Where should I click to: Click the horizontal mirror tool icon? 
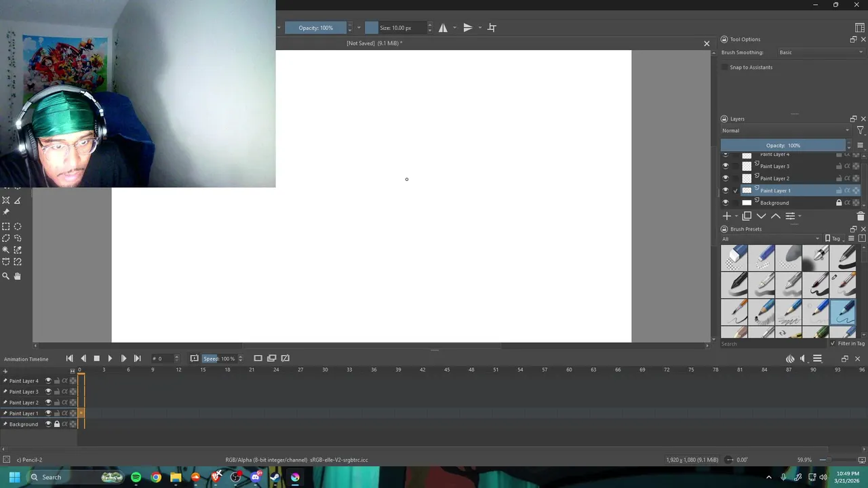coord(443,28)
